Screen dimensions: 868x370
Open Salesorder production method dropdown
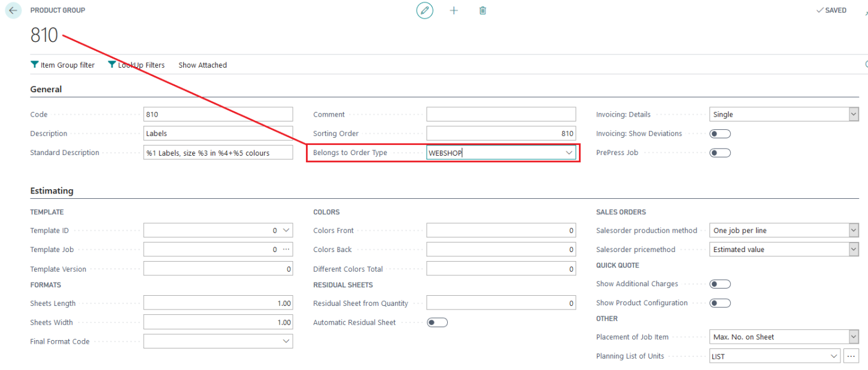[853, 231]
